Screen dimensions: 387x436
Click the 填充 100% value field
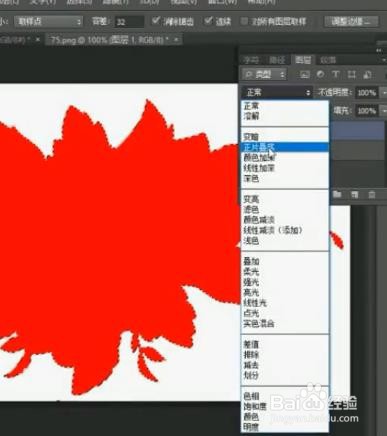coord(367,111)
